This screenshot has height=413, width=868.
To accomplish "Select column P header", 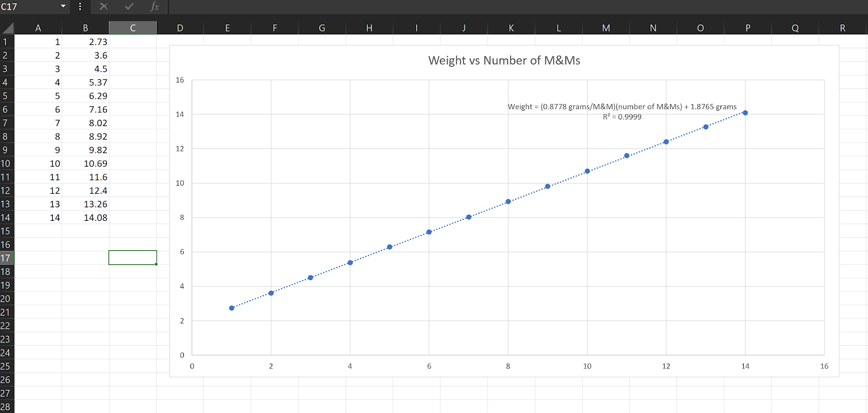I will point(748,28).
